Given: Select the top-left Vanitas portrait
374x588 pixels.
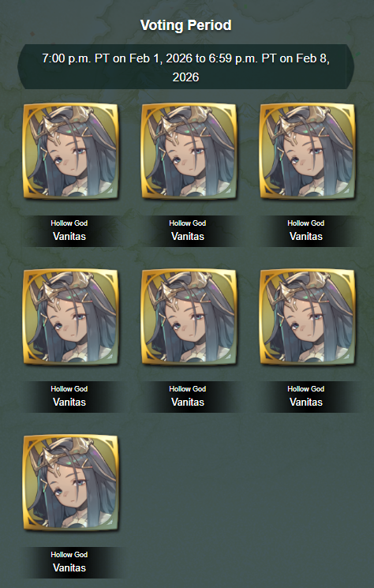Looking at the screenshot, I should [x=70, y=151].
